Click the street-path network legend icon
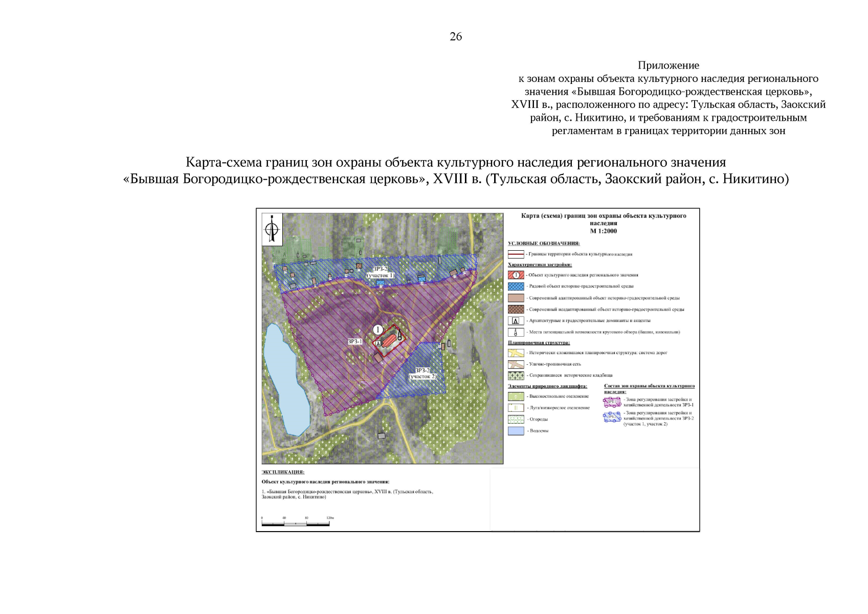This screenshot has width=868, height=614. tap(516, 364)
